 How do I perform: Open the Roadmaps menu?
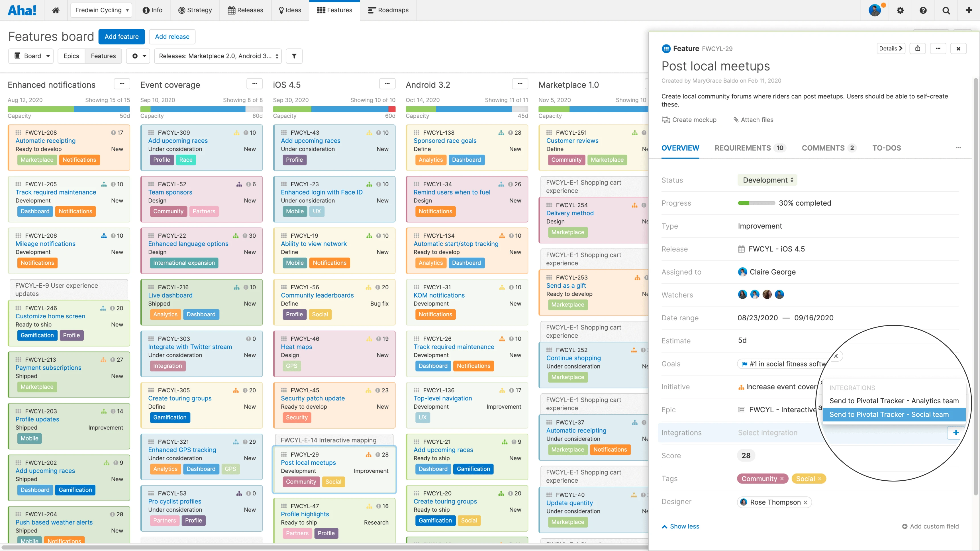(x=388, y=10)
